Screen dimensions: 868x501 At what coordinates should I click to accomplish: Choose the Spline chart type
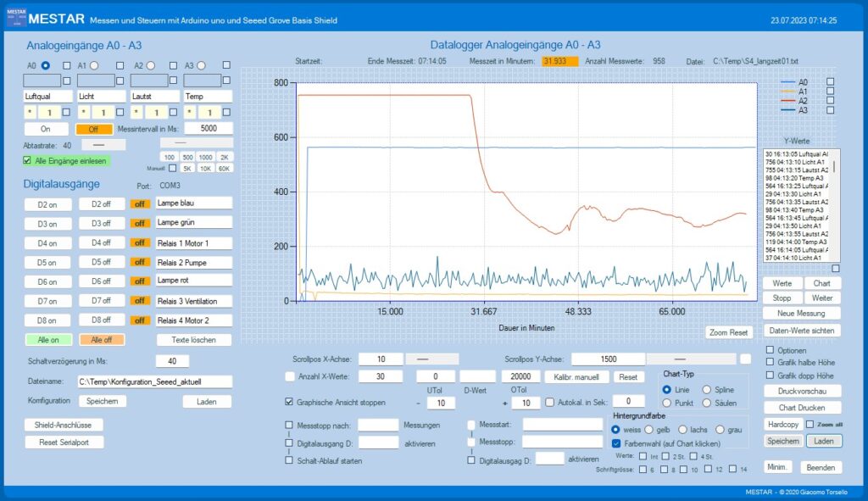706,389
